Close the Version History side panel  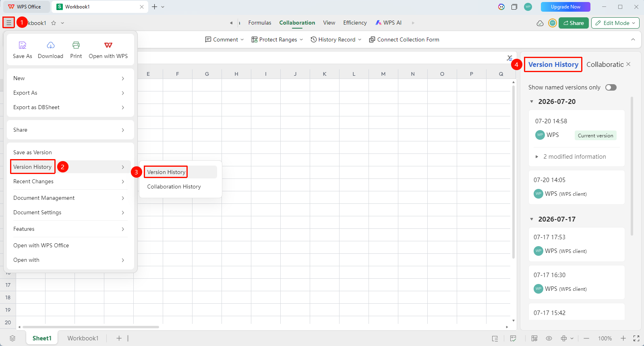click(628, 64)
